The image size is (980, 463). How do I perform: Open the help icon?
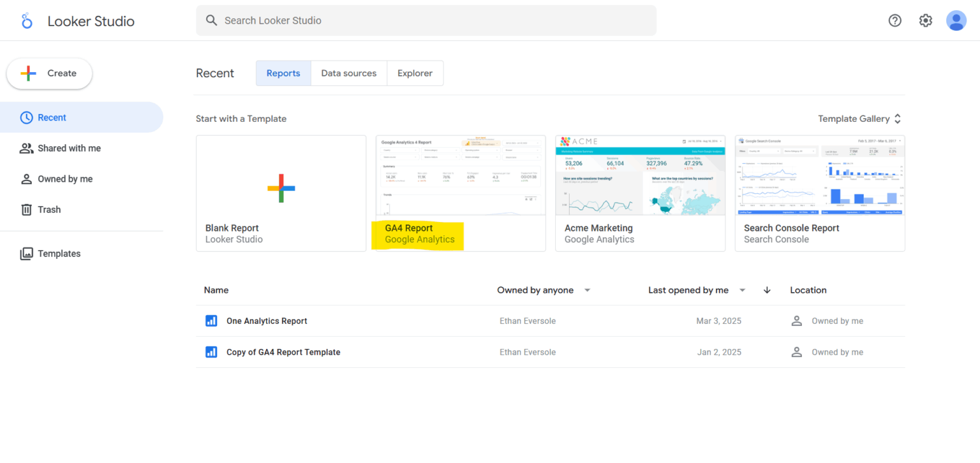click(x=895, y=20)
